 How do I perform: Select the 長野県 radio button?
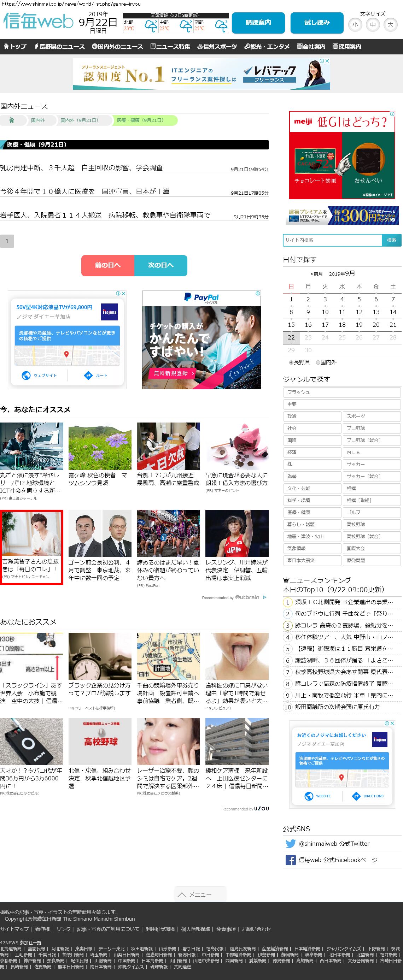291,362
